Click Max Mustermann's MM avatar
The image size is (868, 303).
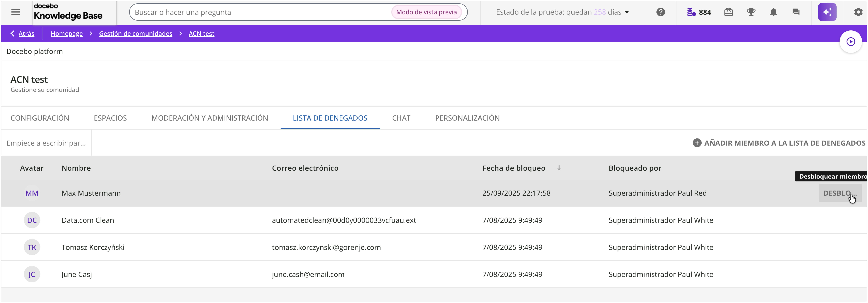(32, 193)
